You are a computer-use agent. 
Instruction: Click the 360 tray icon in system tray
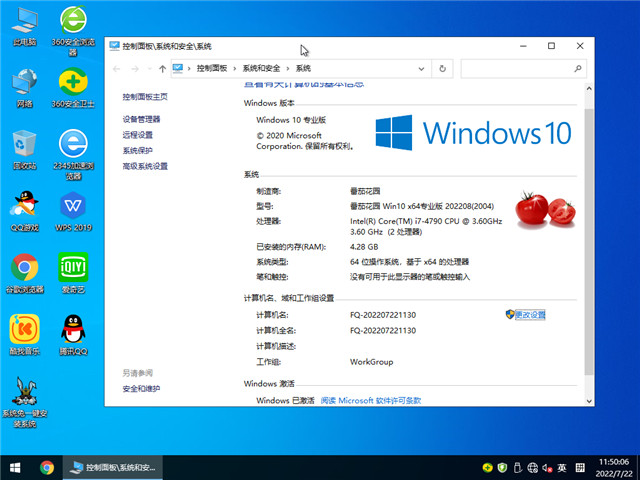[x=487, y=467]
